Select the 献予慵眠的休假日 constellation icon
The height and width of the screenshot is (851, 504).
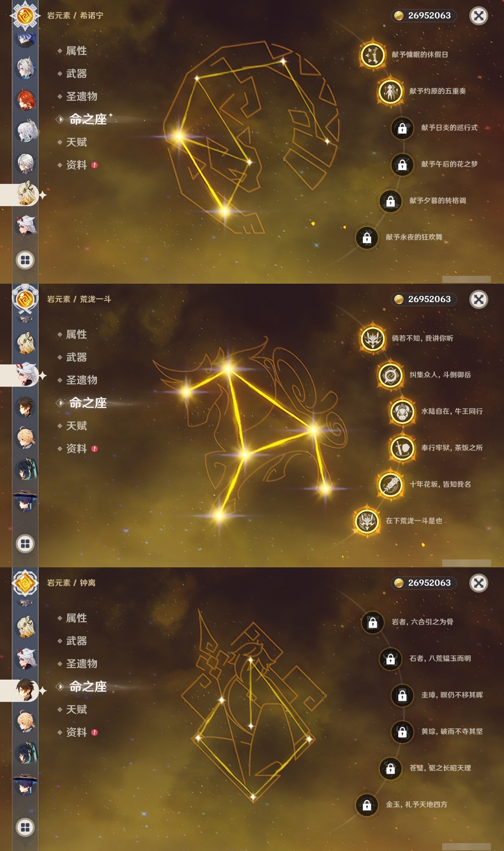(372, 55)
